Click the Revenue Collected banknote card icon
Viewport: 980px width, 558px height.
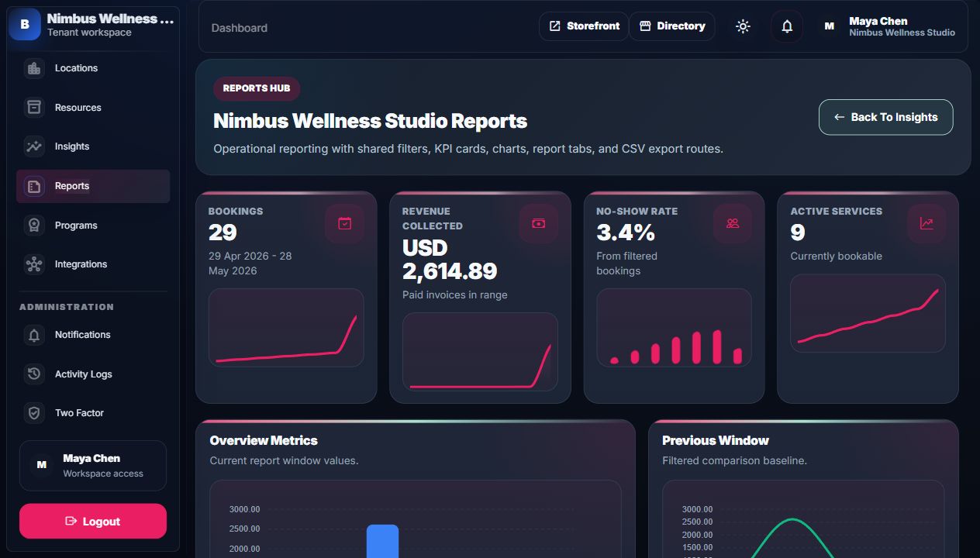click(539, 224)
